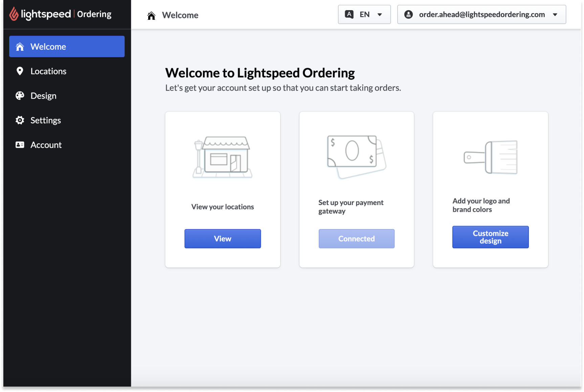Open the EN language dropdown
The width and height of the screenshot is (584, 392).
tap(364, 15)
